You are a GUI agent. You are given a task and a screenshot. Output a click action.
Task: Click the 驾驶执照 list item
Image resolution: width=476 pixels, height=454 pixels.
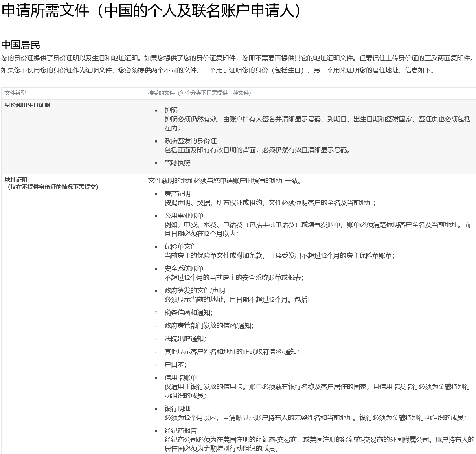(x=177, y=163)
